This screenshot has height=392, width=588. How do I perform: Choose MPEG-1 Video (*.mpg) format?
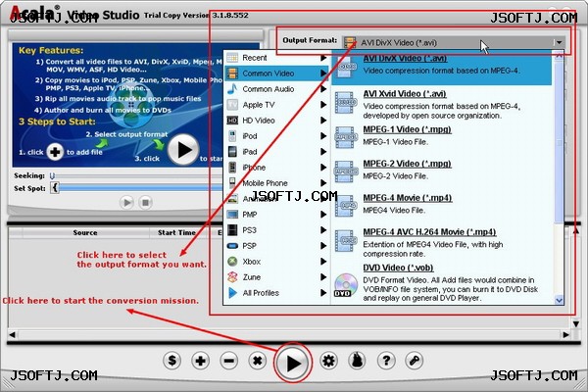click(442, 136)
